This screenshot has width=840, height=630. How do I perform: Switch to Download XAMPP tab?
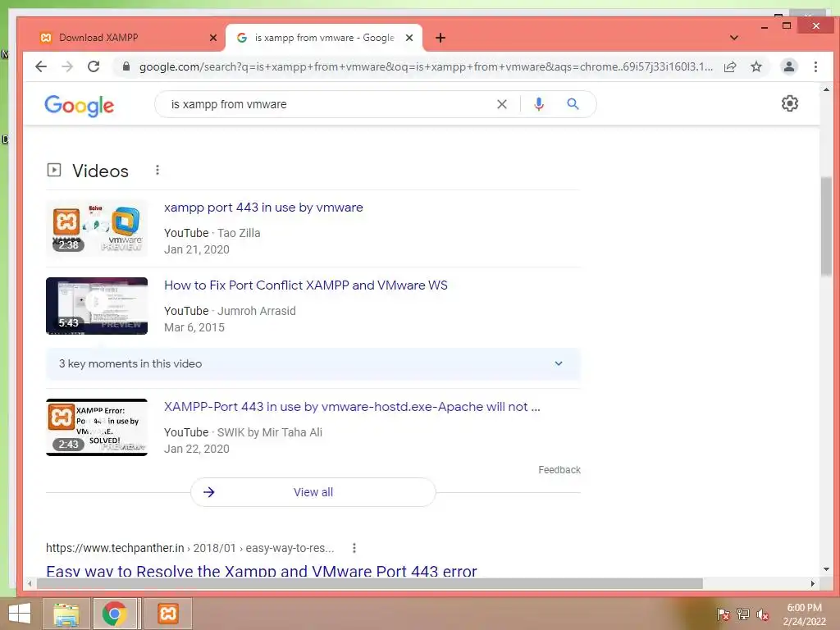[127, 38]
